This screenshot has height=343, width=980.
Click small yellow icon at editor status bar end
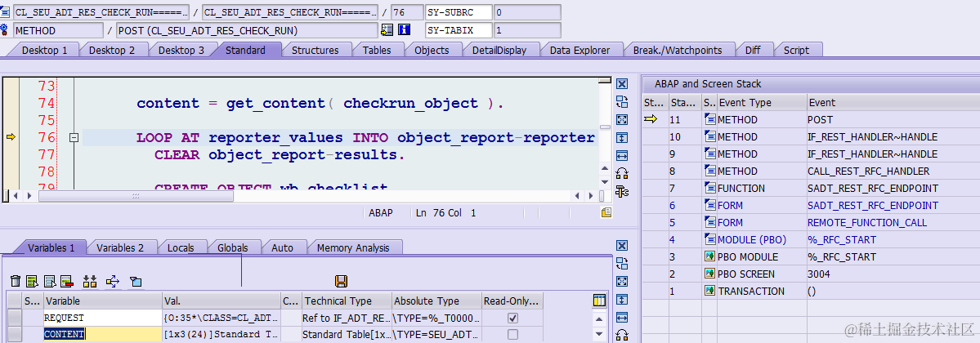pos(606,213)
